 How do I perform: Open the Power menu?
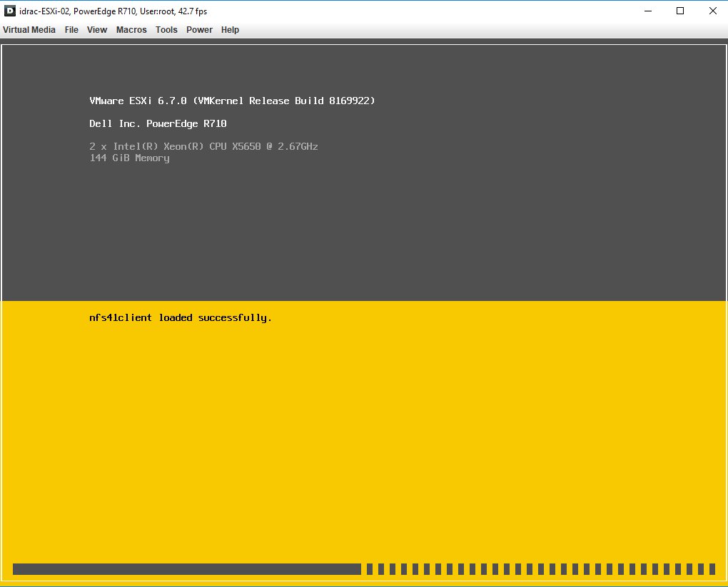coord(199,30)
